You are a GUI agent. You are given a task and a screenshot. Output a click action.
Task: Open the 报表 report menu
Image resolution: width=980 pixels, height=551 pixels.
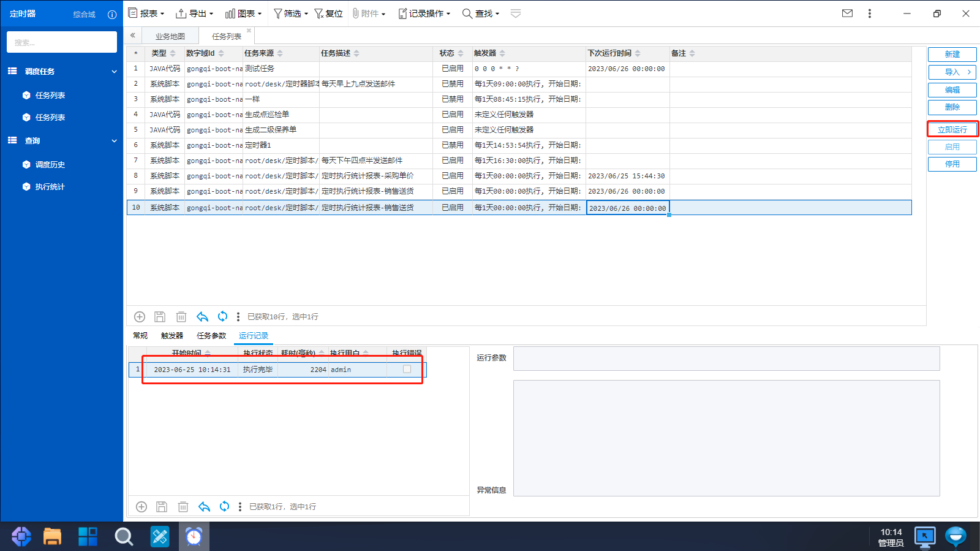point(146,13)
